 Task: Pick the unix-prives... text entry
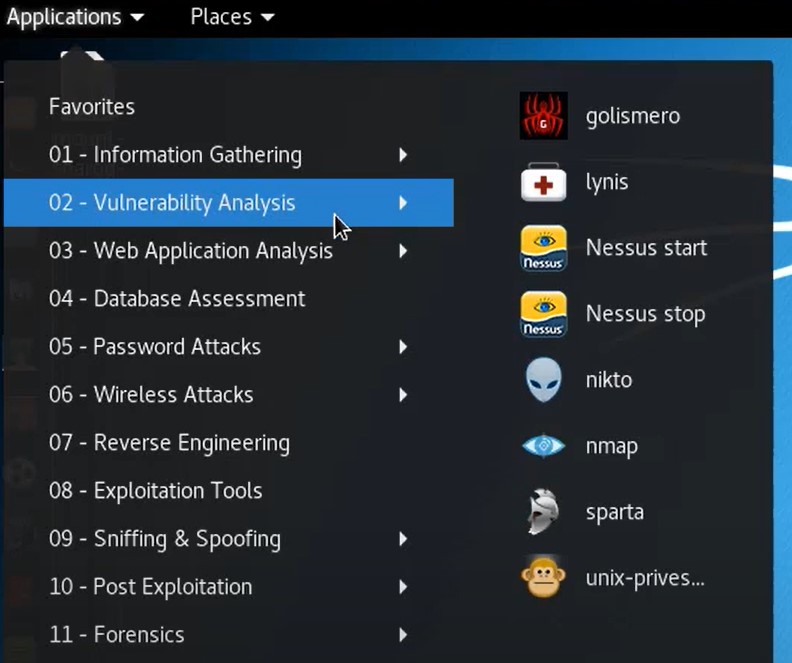tap(645, 578)
